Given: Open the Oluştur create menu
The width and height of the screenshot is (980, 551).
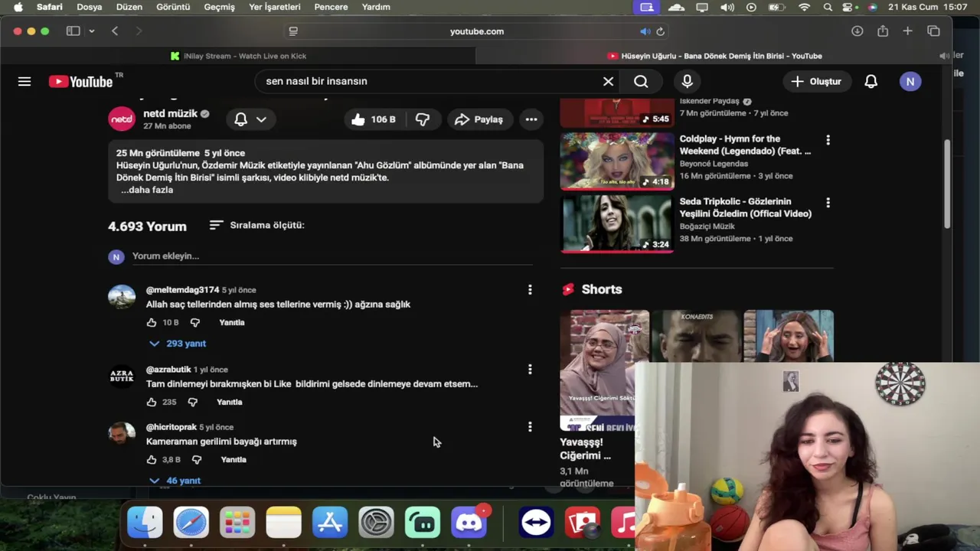Looking at the screenshot, I should point(816,81).
